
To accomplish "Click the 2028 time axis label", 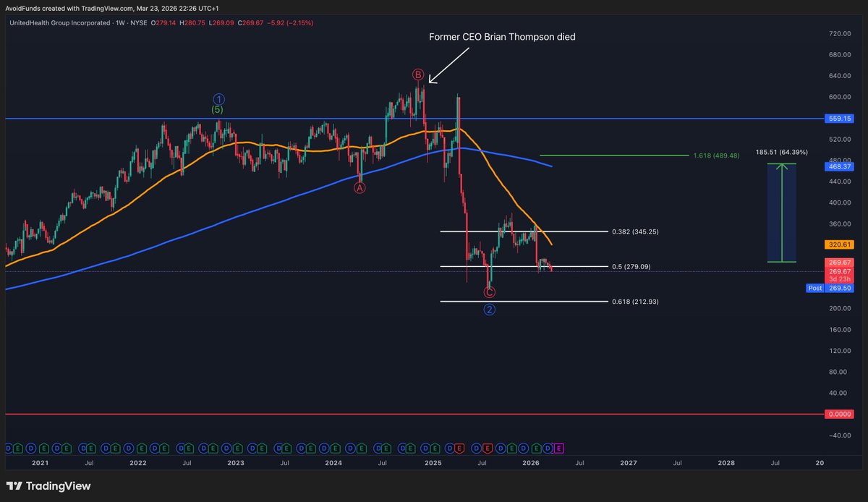I will click(x=726, y=462).
